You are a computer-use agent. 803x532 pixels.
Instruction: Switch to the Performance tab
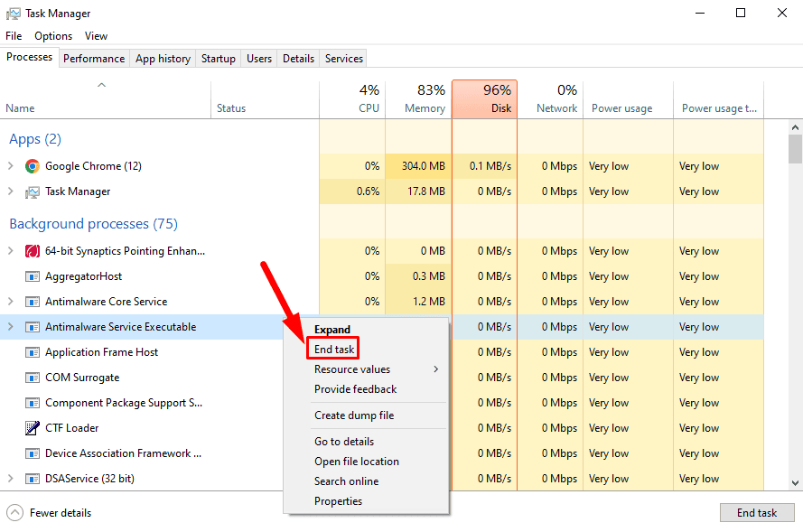tap(94, 59)
